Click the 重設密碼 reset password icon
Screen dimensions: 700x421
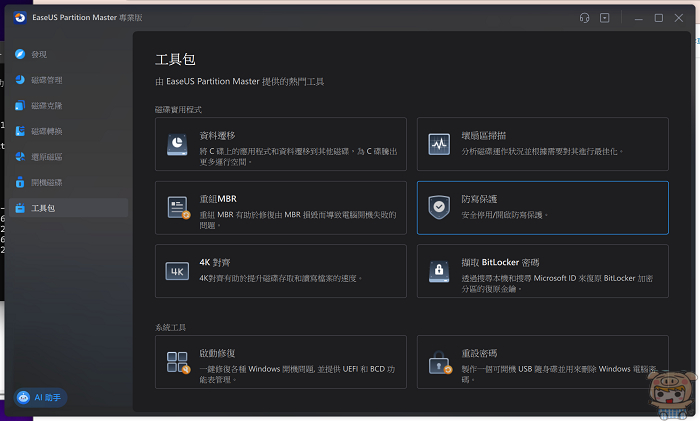[x=438, y=362]
